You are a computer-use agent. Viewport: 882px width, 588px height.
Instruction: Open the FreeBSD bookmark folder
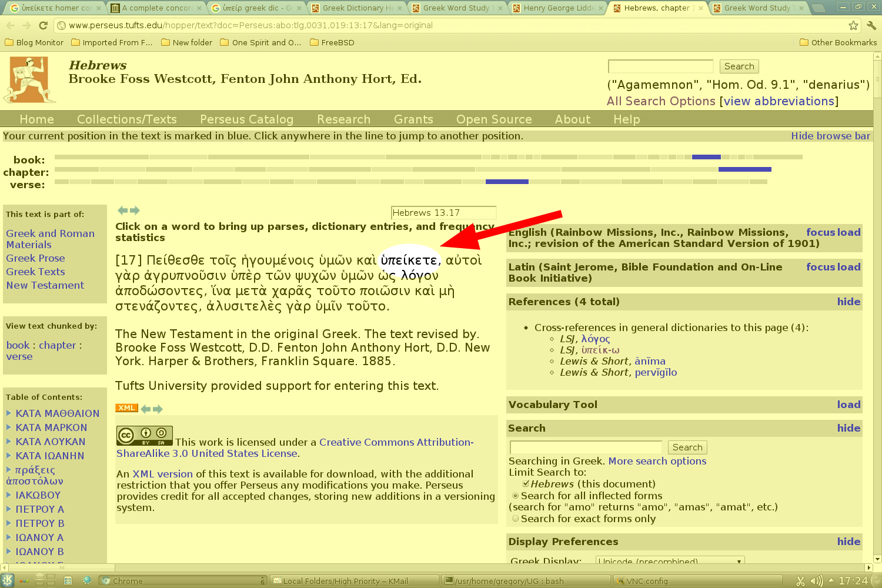coord(332,42)
